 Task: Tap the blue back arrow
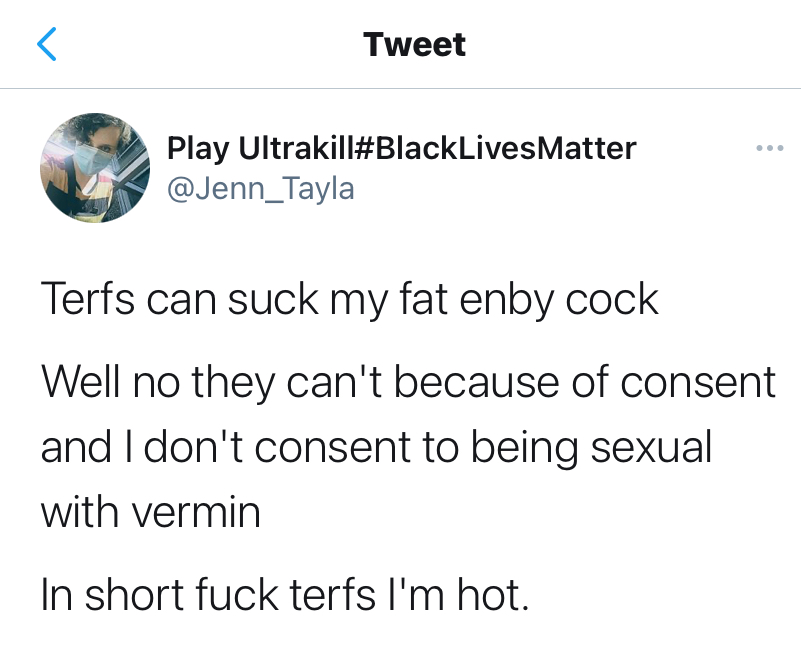click(x=47, y=45)
